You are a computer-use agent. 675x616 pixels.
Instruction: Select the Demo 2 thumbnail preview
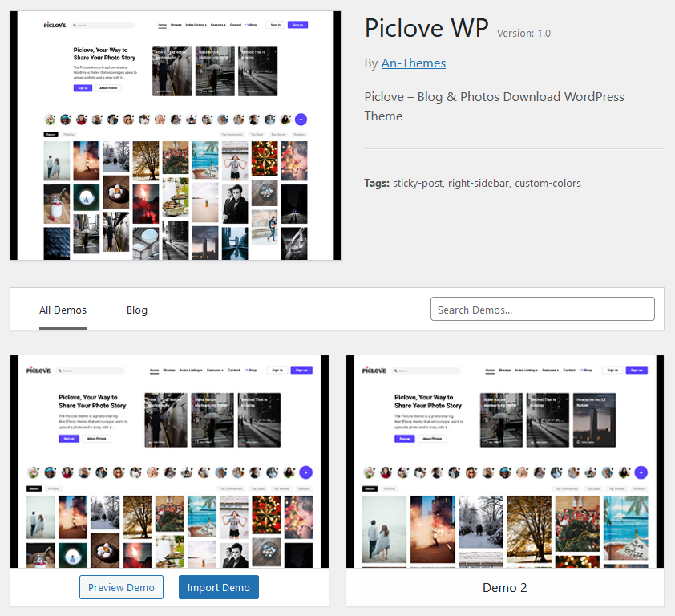click(x=505, y=462)
